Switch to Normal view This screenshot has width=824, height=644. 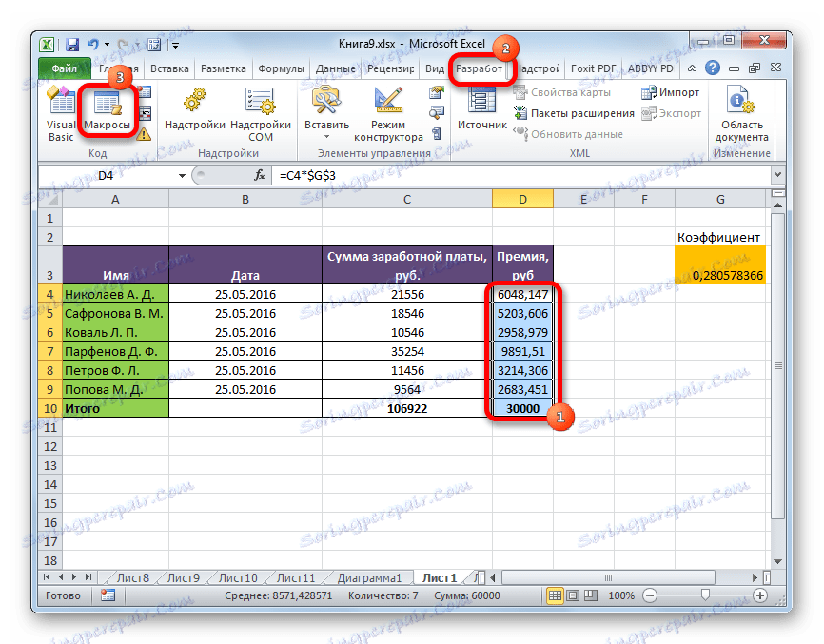pyautogui.click(x=555, y=595)
